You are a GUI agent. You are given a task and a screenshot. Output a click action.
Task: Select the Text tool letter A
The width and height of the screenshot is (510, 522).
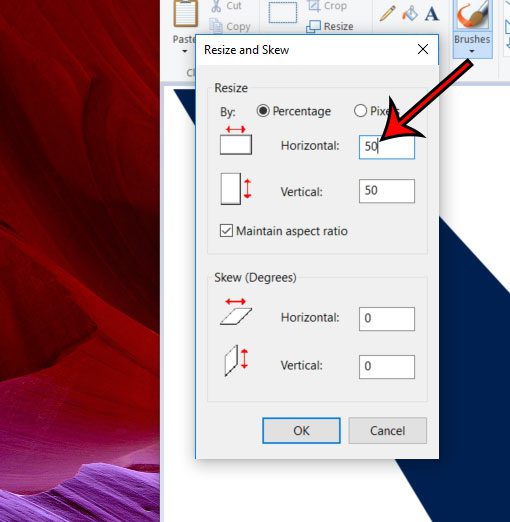point(432,13)
